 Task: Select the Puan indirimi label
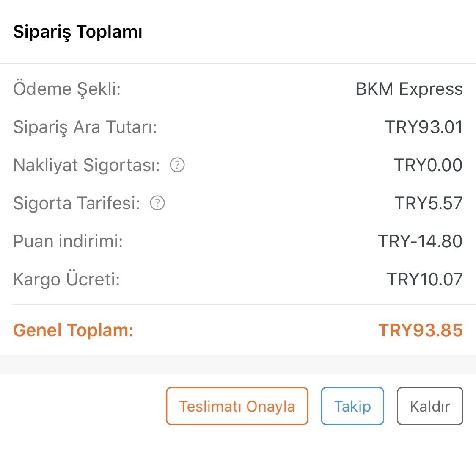(x=68, y=241)
